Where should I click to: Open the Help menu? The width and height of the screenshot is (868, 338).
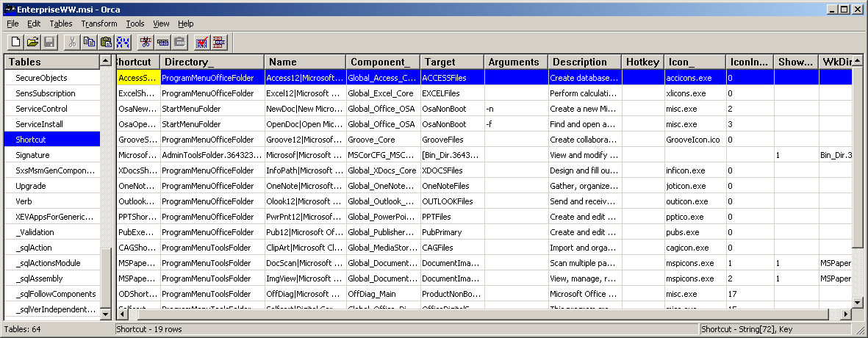coord(185,24)
